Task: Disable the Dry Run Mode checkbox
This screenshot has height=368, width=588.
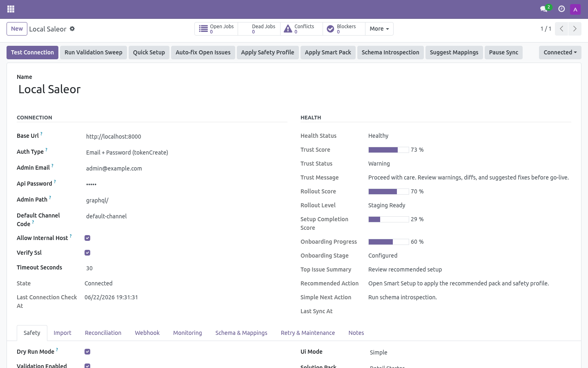Action: coord(87,352)
